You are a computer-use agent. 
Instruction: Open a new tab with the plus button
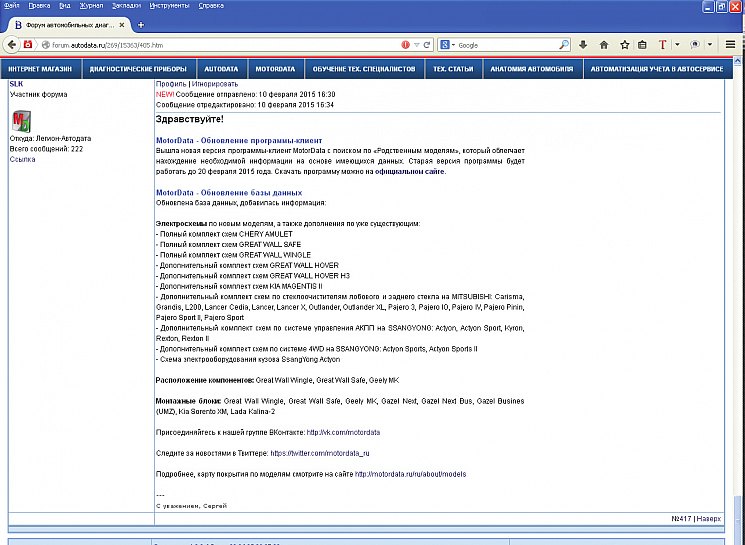[x=141, y=25]
